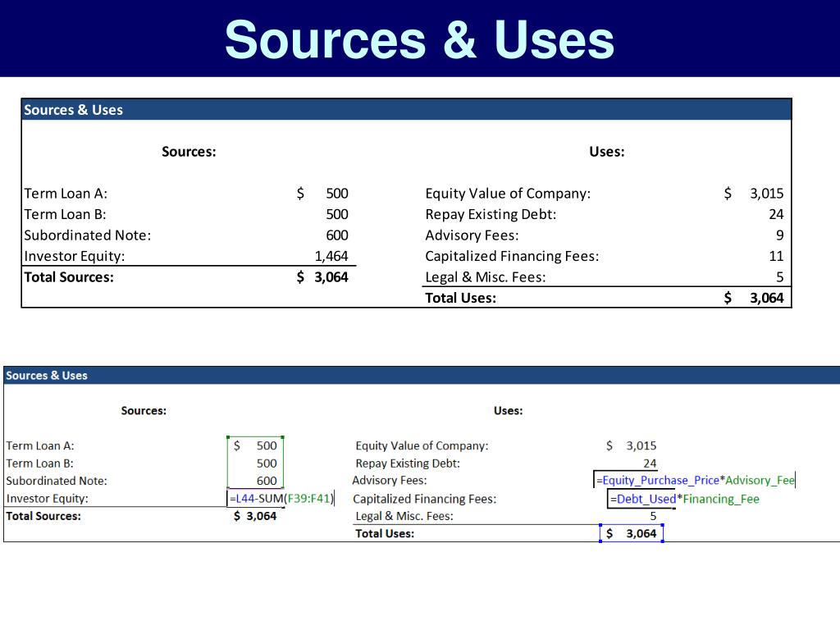
Task: Click 'Advisory Fees:' label in upper table
Action: pyautogui.click(x=472, y=235)
